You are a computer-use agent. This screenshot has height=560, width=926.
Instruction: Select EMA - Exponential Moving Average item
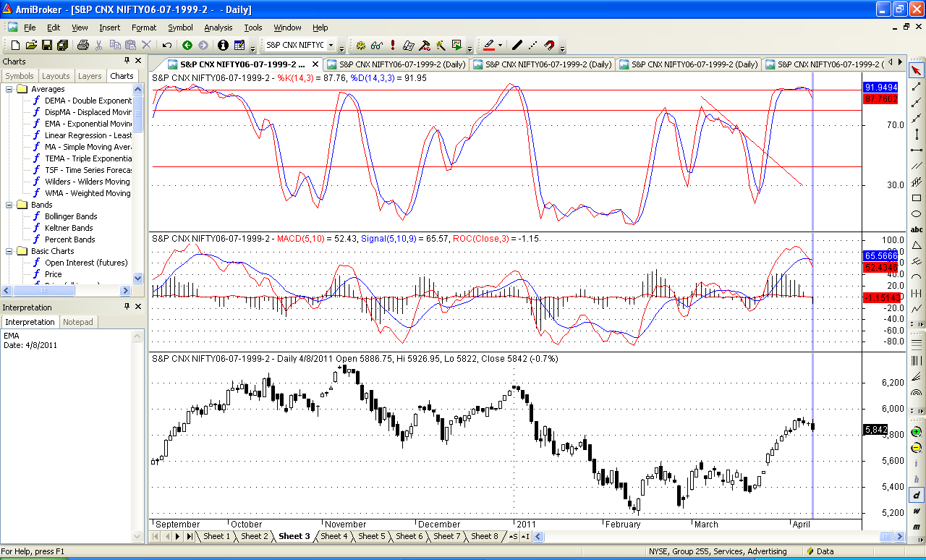pyautogui.click(x=88, y=124)
